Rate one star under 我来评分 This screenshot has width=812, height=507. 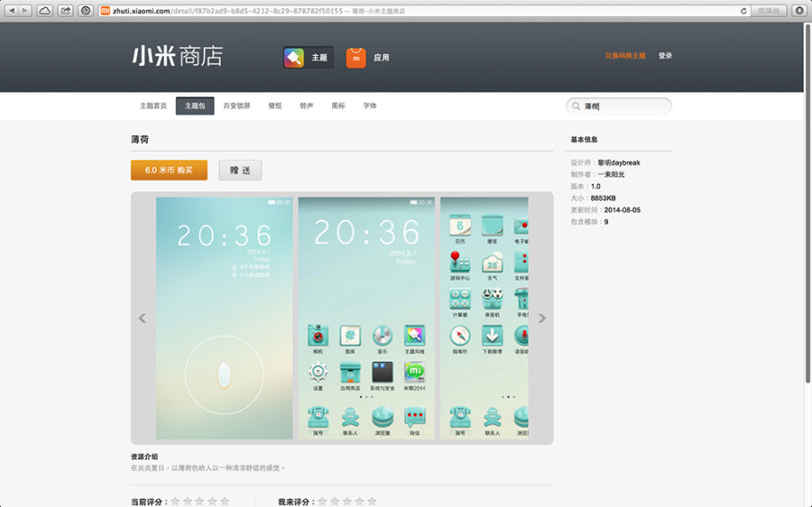click(322, 502)
